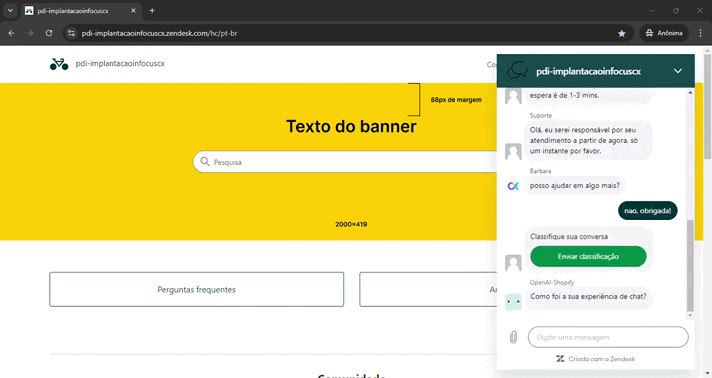Open the Chrome three-dot menu
Image resolution: width=712 pixels, height=378 pixels.
tap(700, 33)
